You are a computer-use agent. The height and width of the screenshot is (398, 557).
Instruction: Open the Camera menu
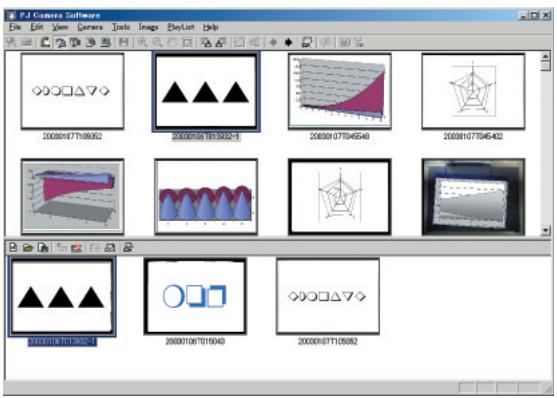pyautogui.click(x=90, y=27)
